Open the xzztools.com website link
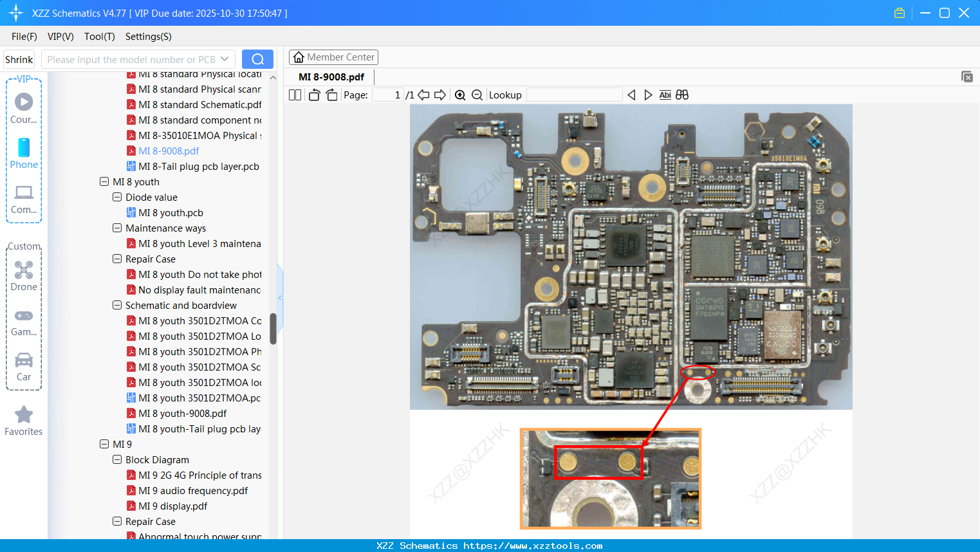The image size is (980, 552). coord(533,546)
